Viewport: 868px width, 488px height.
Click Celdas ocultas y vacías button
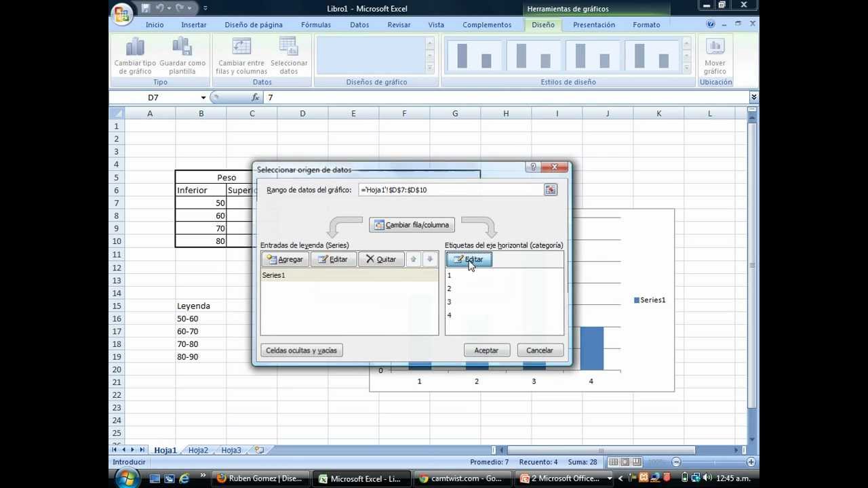pos(301,350)
